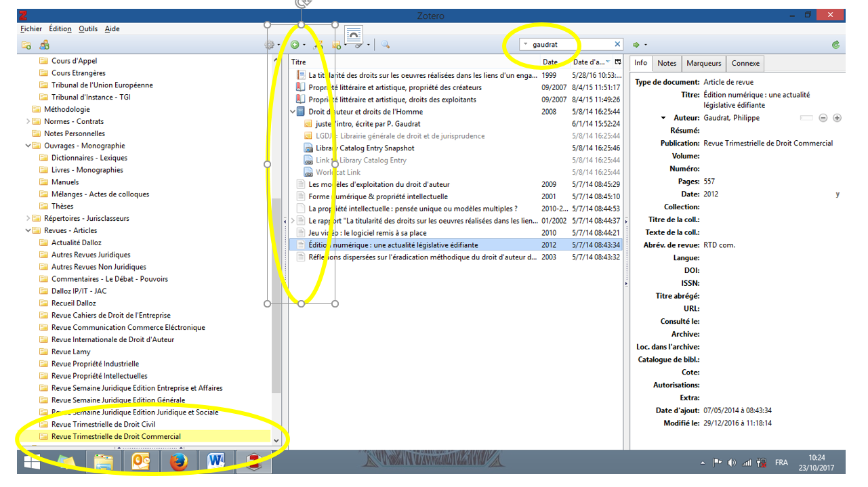Switch to the Marqueurs tab
Screen dimensions: 868x487
[x=703, y=63]
